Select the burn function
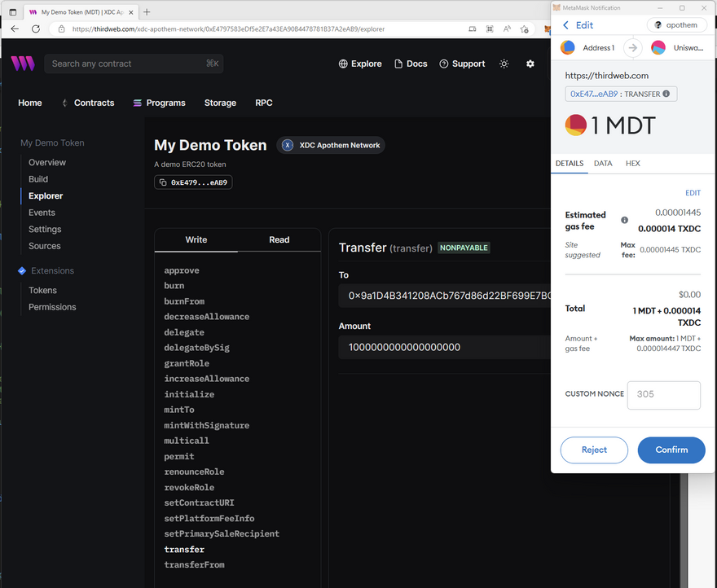This screenshot has height=588, width=717. coord(174,286)
